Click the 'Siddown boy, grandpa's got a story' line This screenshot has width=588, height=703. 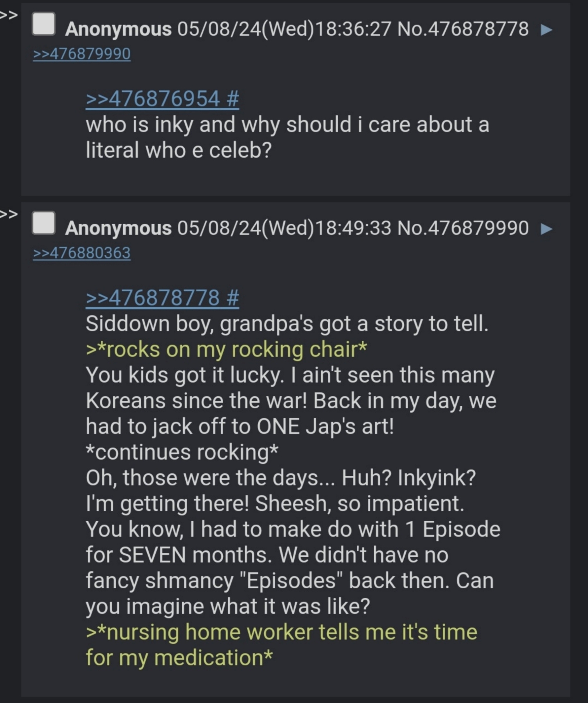(x=287, y=324)
